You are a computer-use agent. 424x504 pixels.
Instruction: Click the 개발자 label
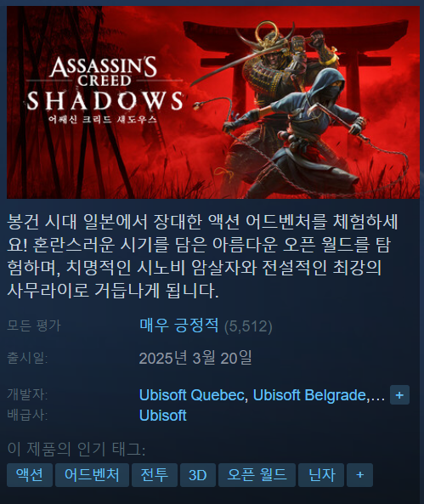click(27, 394)
